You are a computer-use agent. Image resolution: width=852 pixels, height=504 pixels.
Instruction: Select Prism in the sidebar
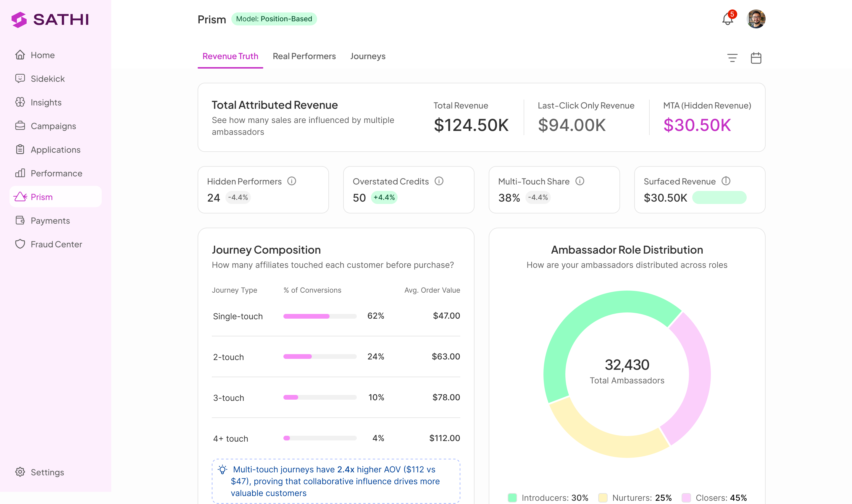click(x=56, y=197)
